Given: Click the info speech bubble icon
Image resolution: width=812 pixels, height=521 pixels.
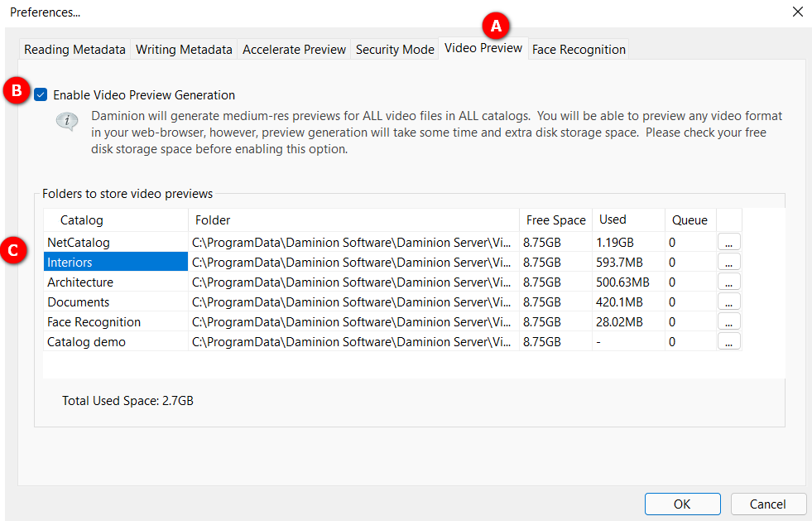Looking at the screenshot, I should point(67,122).
